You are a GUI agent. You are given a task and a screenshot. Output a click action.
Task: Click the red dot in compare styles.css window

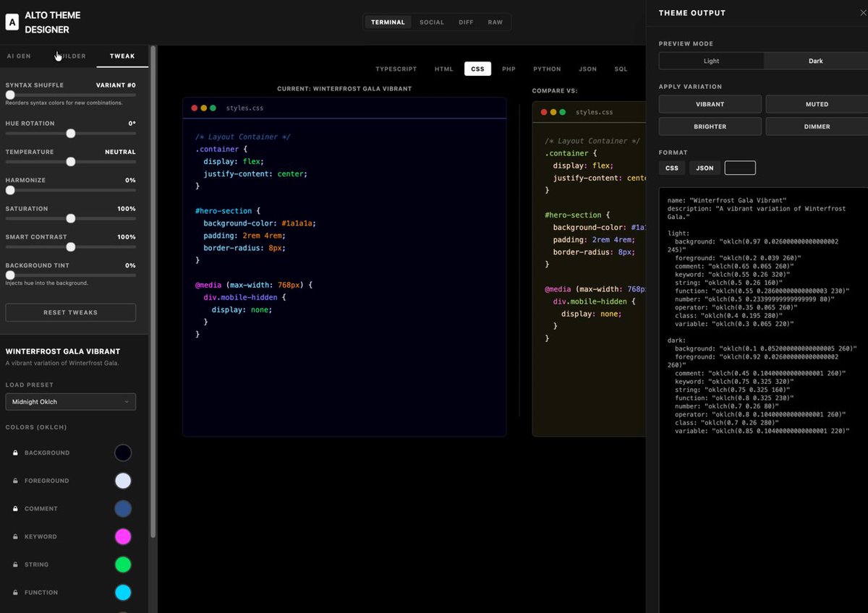[x=544, y=112]
